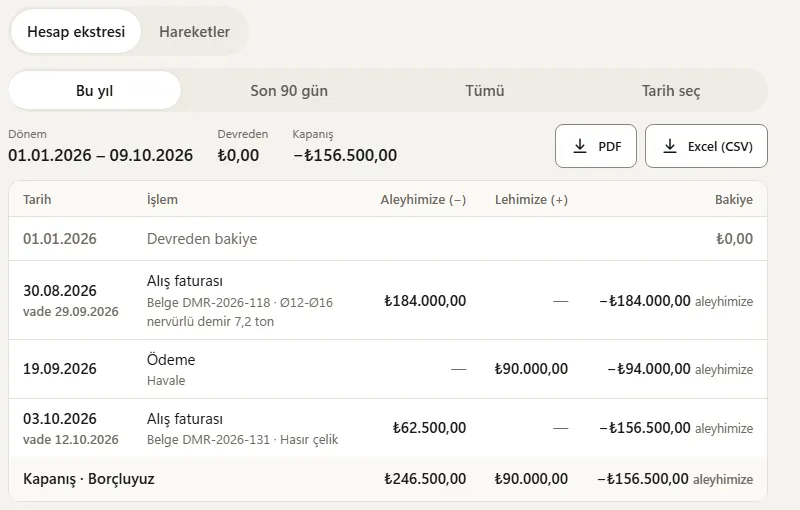Click the ₺184.000,00 amount in the Aleyhimize column
Viewport: 800px width, 510px height.
(425, 301)
